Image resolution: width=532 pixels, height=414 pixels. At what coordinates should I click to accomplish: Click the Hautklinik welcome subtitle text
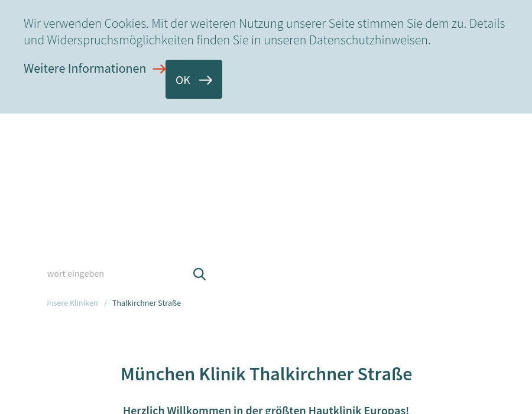coord(266,409)
